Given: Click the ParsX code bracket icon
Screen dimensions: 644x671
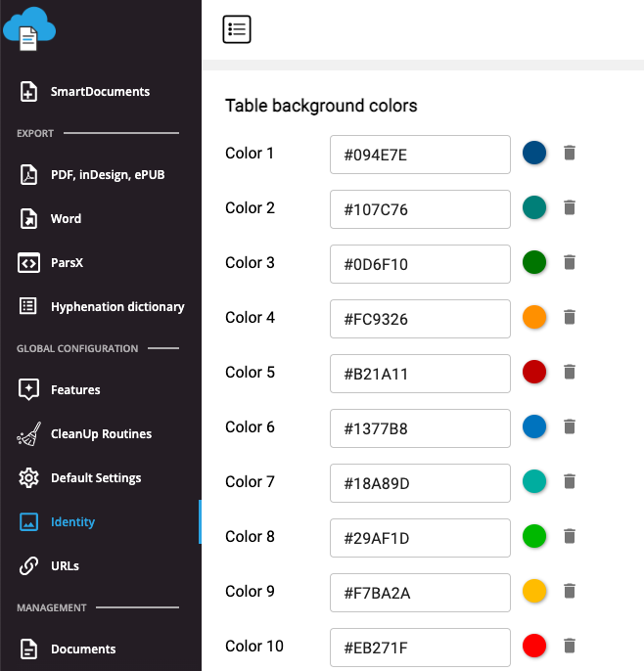Looking at the screenshot, I should 28,262.
